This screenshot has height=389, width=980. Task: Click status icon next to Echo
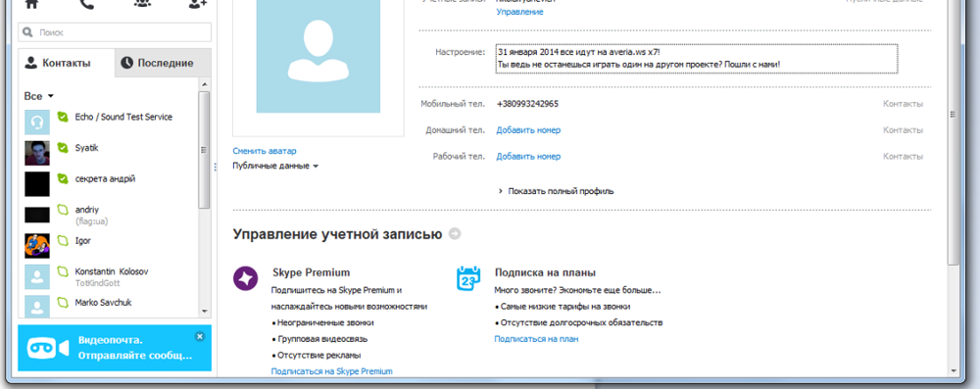point(63,117)
